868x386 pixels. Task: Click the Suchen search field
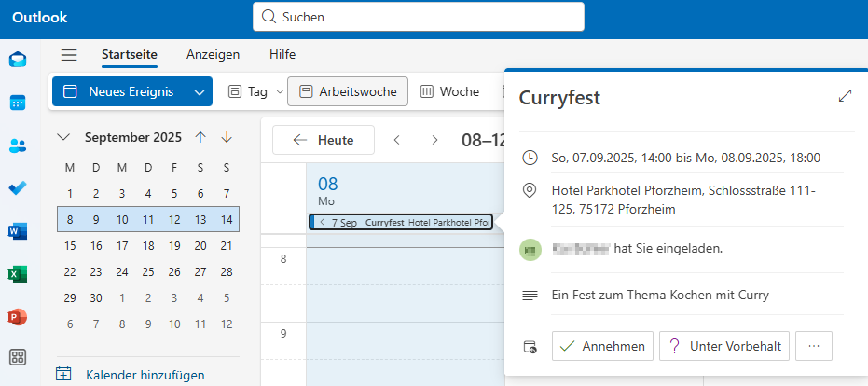pyautogui.click(x=418, y=17)
